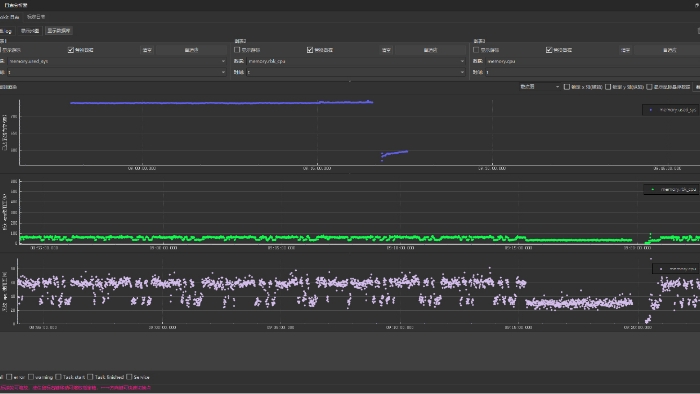Click the memory.rbk_cpu legend entry

(x=672, y=190)
